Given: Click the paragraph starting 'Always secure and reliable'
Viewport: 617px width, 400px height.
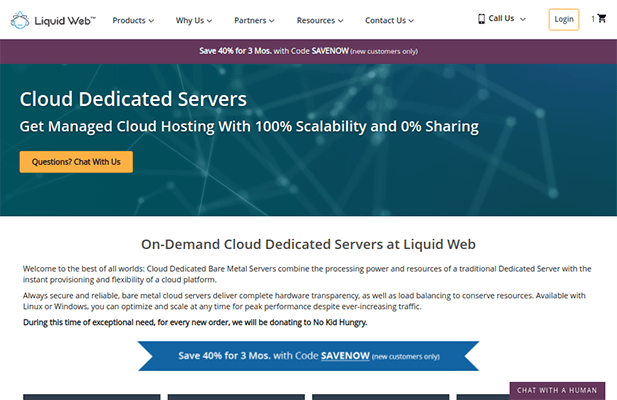Looking at the screenshot, I should pyautogui.click(x=304, y=301).
